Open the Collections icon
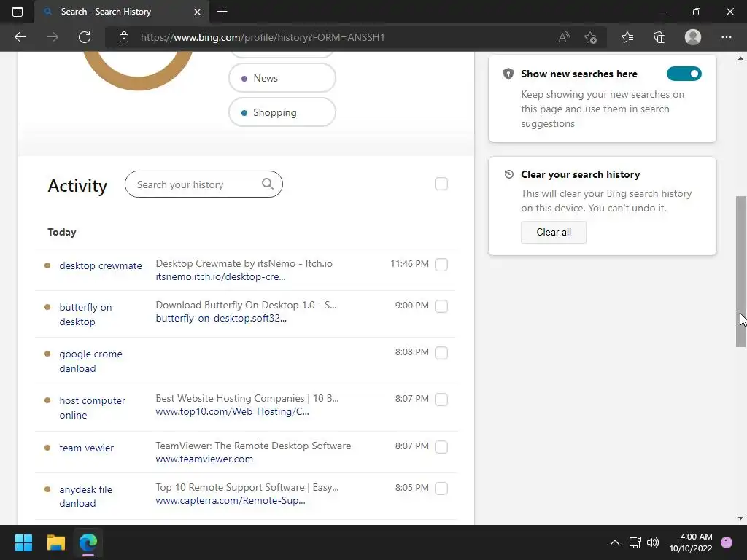The width and height of the screenshot is (747, 560). pyautogui.click(x=659, y=37)
